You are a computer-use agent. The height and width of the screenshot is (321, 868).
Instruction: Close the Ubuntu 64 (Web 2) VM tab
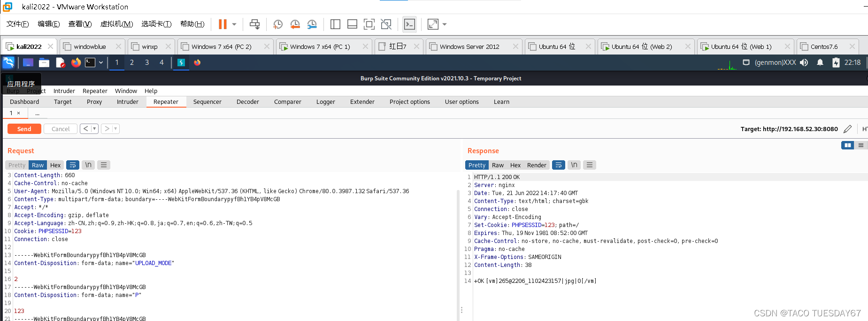(x=688, y=47)
